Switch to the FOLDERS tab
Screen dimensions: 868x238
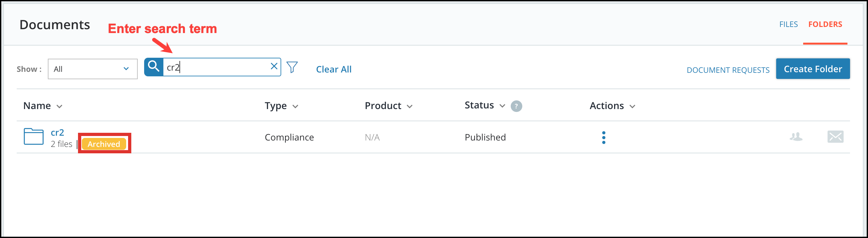(825, 24)
